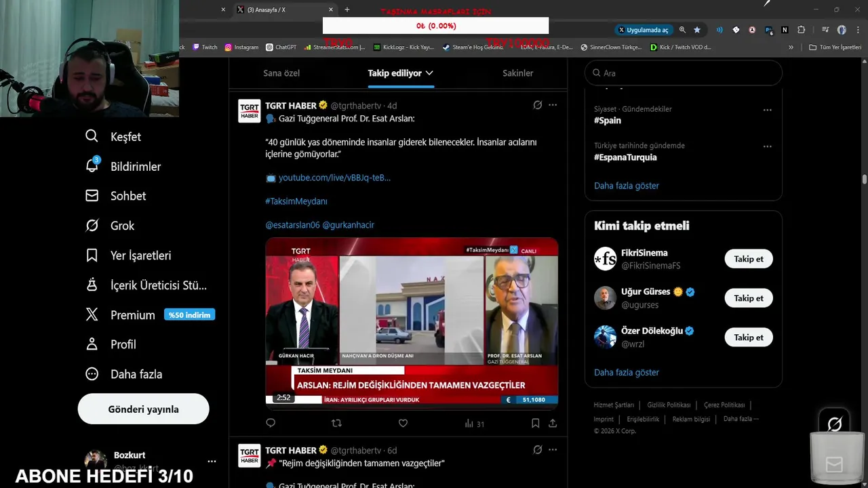Image resolution: width=868 pixels, height=488 pixels.
Task: Repost the TGRT Haber post
Action: point(336,423)
